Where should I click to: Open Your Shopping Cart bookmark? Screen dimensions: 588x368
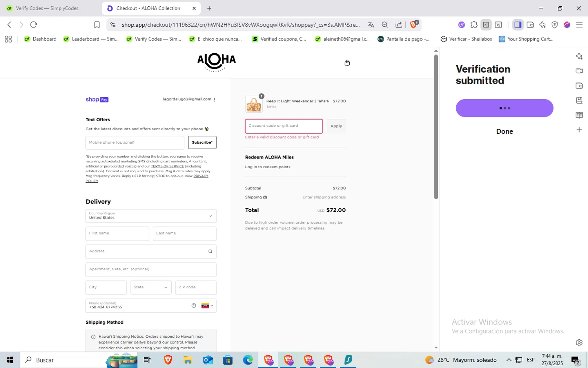526,39
